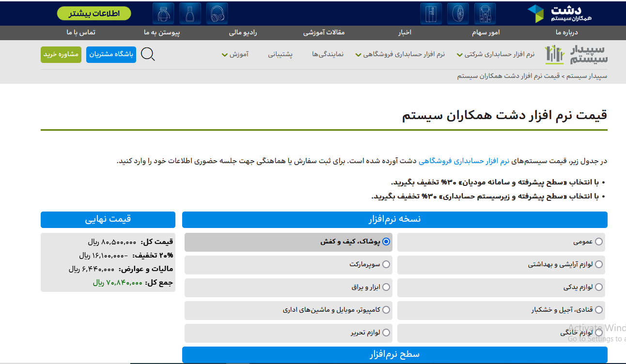Click the bottle icon in top banner
Screen dimensions: 626x364
190,14
